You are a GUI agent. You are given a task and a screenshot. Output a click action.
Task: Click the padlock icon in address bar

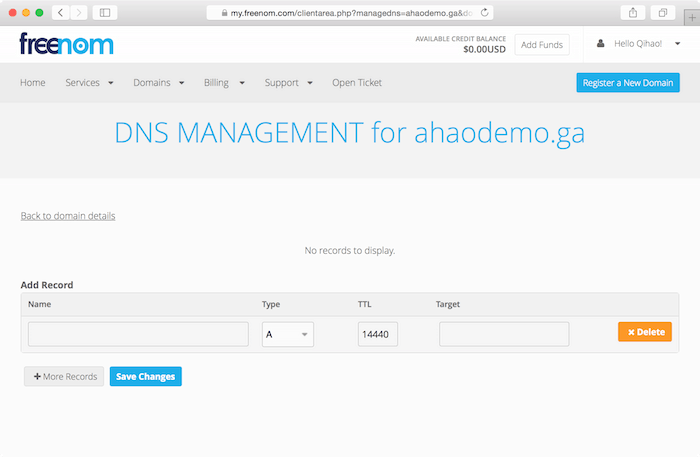225,13
